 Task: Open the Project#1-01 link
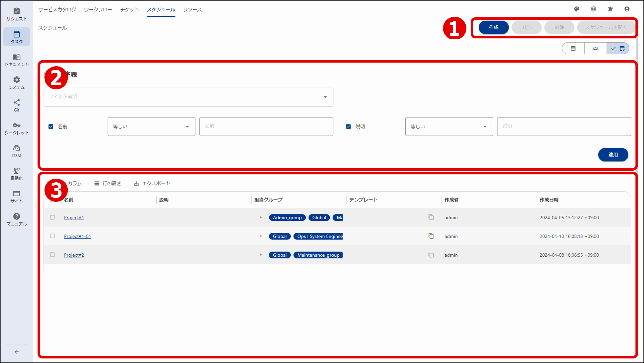(77, 236)
